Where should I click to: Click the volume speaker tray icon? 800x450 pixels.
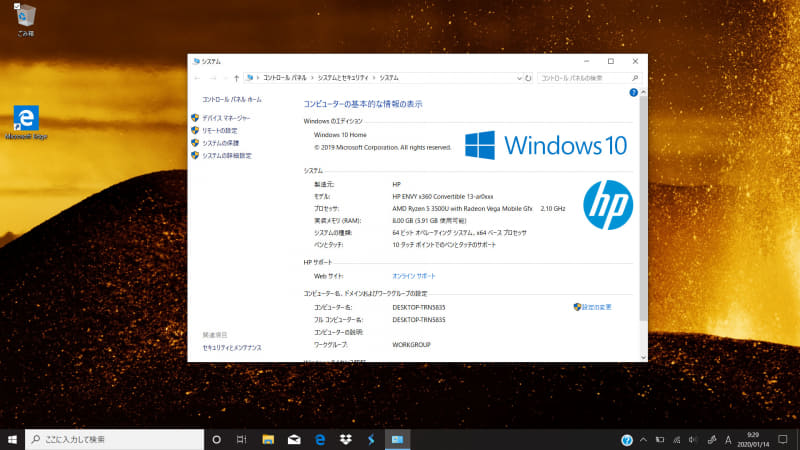pos(693,440)
